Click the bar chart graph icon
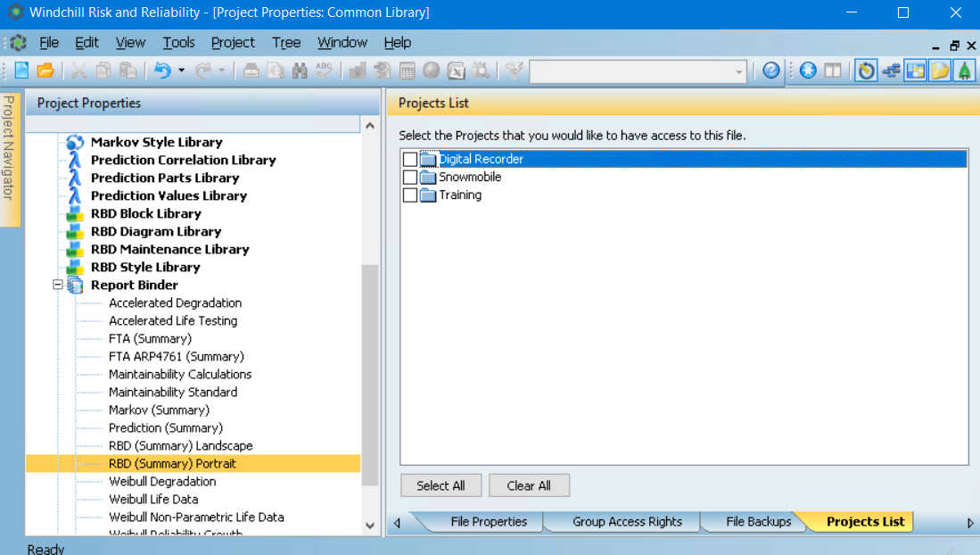The height and width of the screenshot is (555, 980). click(358, 70)
